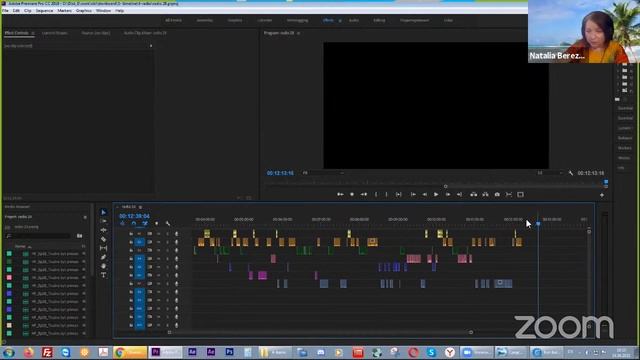Image resolution: width=640 pixels, height=360 pixels.
Task: Select the Track Select Forward tool
Action: [x=103, y=221]
